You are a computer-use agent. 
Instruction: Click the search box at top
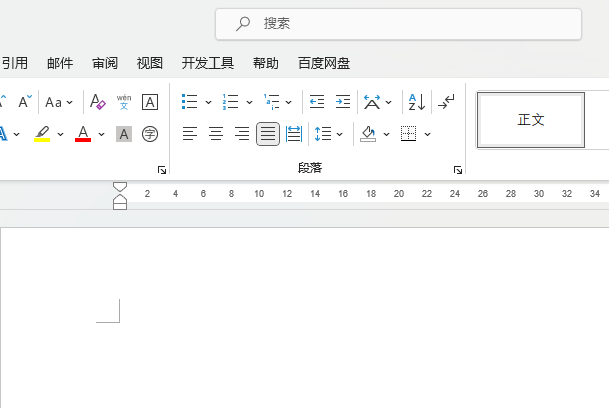click(x=398, y=24)
